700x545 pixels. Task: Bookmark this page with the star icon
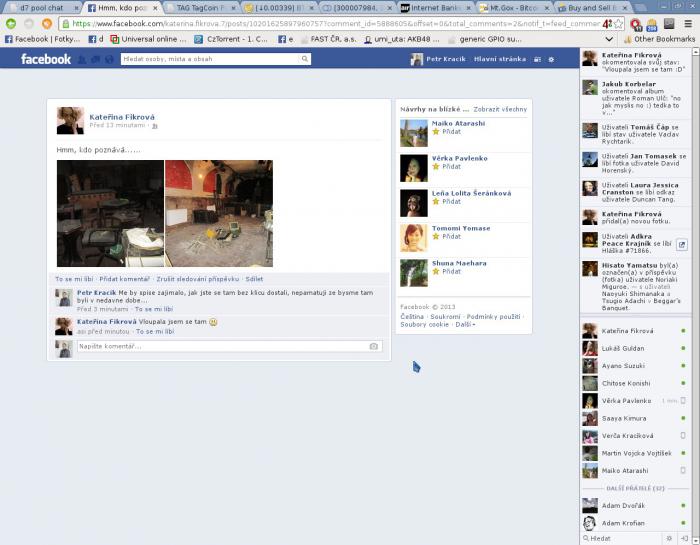pos(619,24)
